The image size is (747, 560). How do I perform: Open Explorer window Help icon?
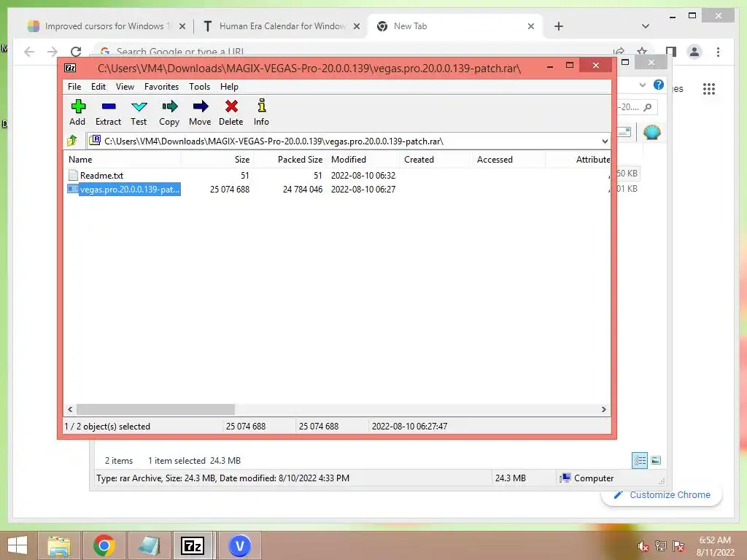[659, 85]
